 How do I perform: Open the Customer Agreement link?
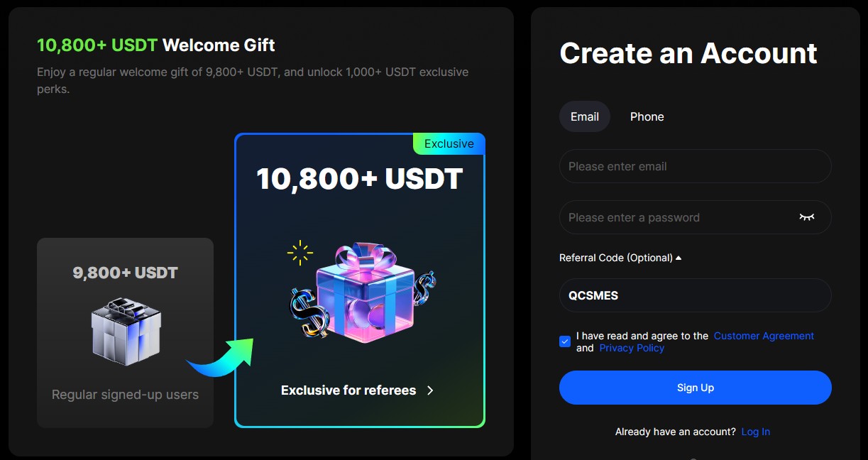point(764,336)
